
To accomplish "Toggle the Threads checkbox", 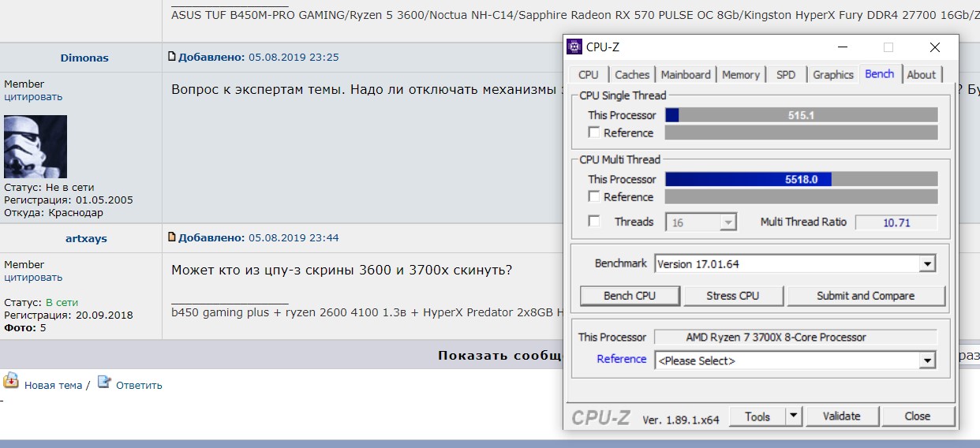I will tap(594, 222).
